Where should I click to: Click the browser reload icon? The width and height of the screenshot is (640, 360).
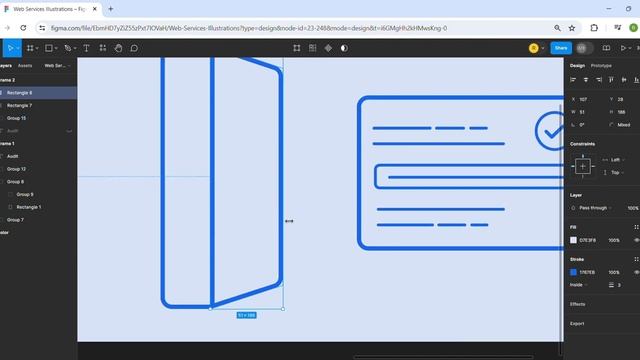point(23,28)
